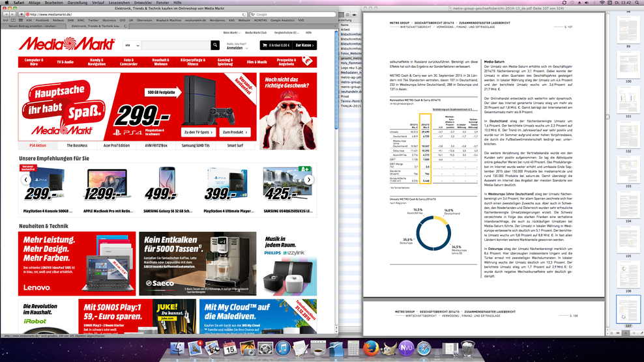Click the Zu den TV-Spots button
Viewport: 644px width, 362px height.
click(x=198, y=132)
